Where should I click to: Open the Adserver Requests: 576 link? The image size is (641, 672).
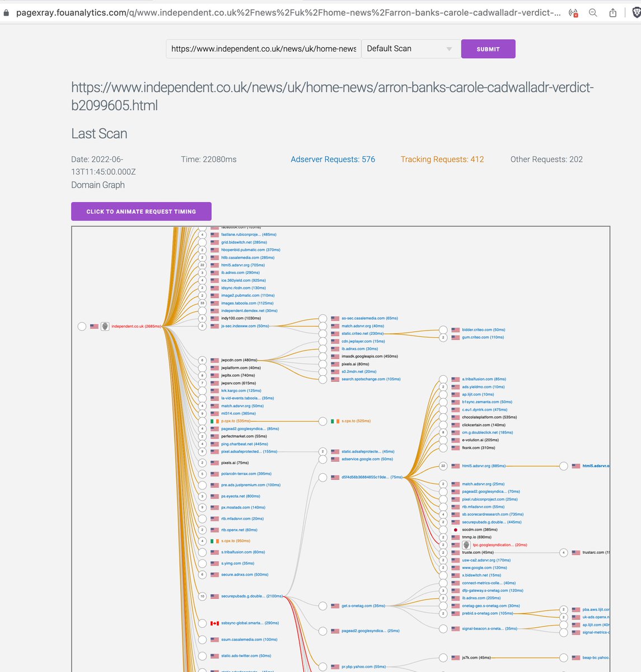333,159
